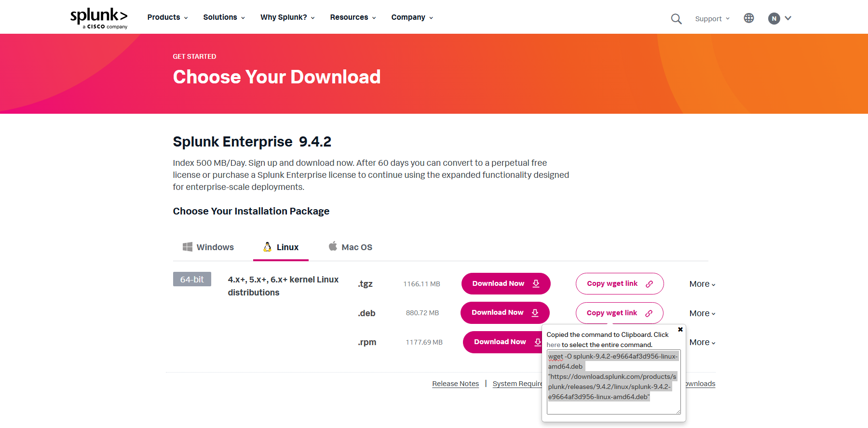Close the wget command popup
Image resolution: width=868 pixels, height=428 pixels.
(x=680, y=330)
